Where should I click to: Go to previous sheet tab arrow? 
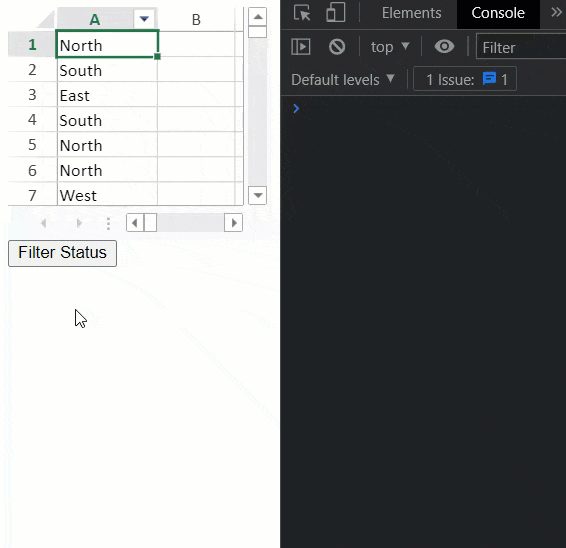[x=44, y=223]
